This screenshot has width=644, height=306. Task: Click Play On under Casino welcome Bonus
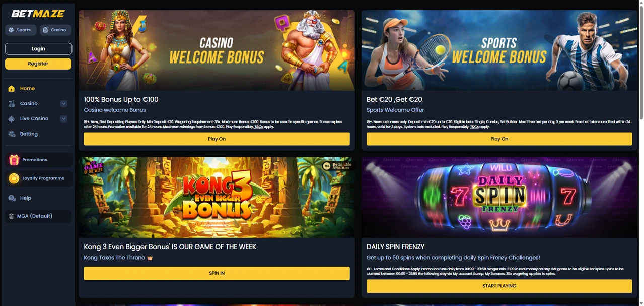217,139
